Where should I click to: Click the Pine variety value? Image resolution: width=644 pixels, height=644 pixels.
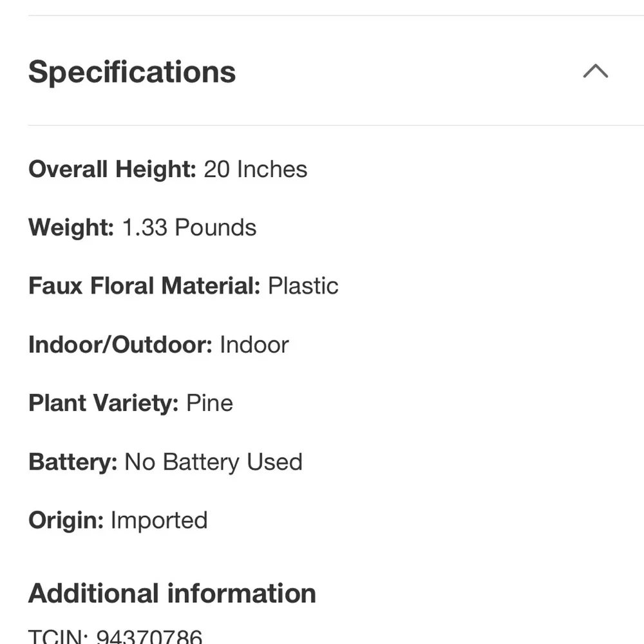pos(209,403)
